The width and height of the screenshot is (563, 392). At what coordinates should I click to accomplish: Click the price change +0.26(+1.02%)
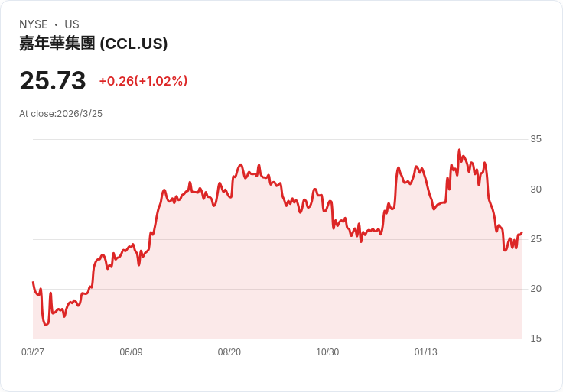pyautogui.click(x=143, y=81)
